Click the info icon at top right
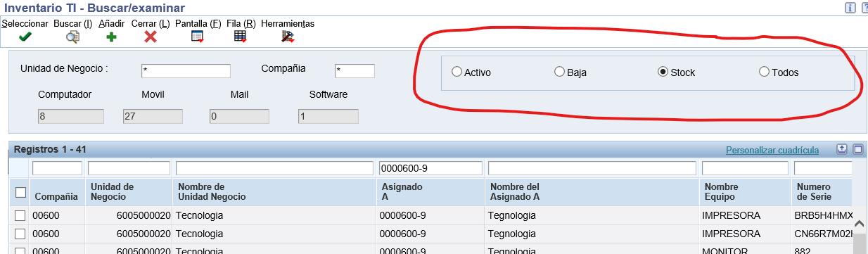Screen dimensions: 868x254 click(850, 8)
